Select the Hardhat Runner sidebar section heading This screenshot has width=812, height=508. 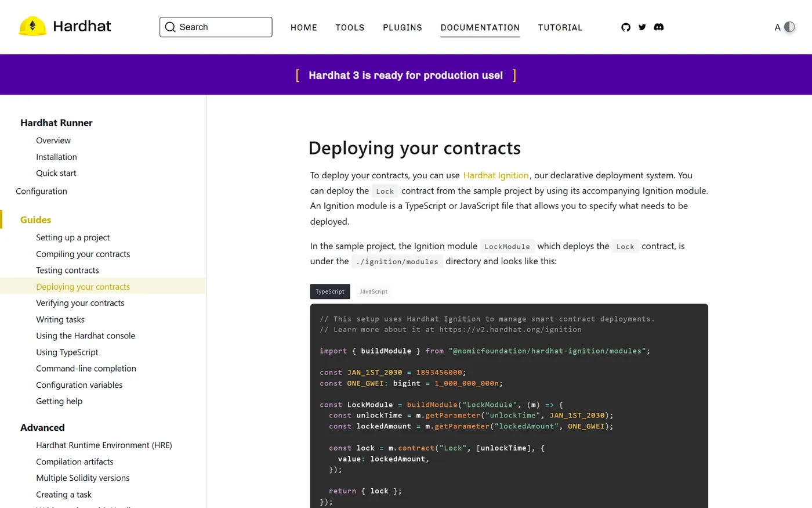point(56,123)
